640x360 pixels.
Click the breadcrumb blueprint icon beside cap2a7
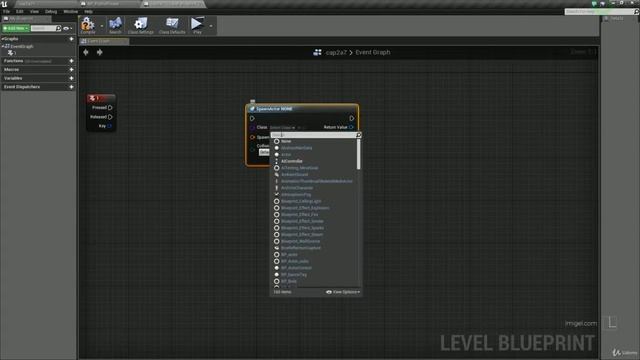point(317,52)
